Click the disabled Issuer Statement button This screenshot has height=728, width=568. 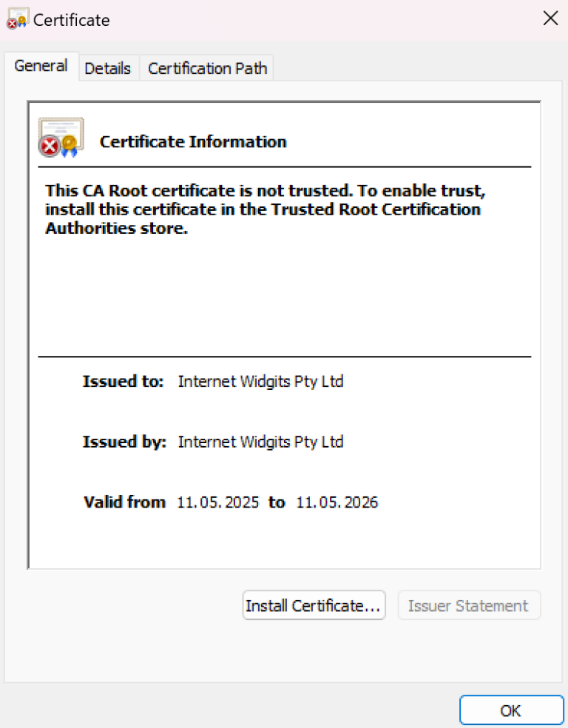tap(469, 605)
